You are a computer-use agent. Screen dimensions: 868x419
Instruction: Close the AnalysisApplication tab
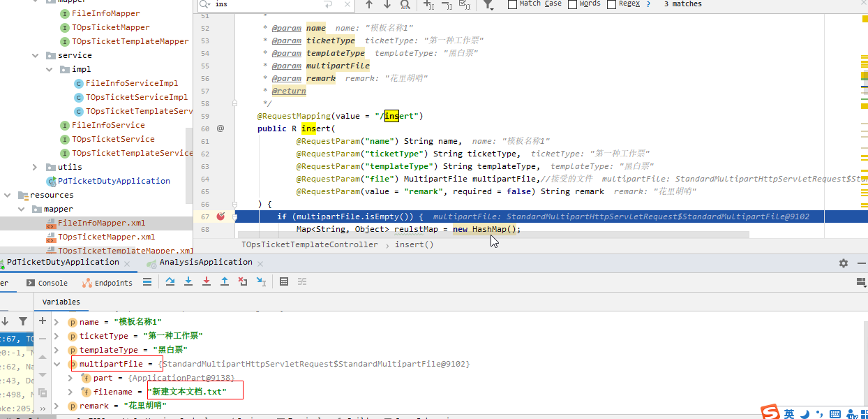coord(260,263)
